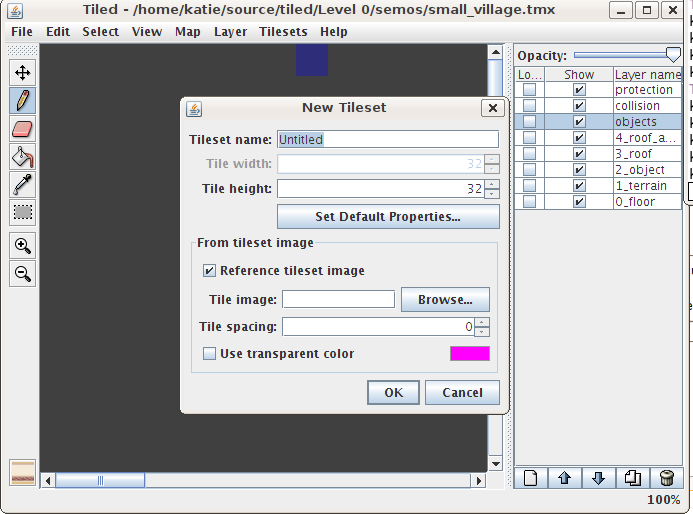Cancel the New Tileset dialog
This screenshot has width=693, height=514.
(462, 392)
